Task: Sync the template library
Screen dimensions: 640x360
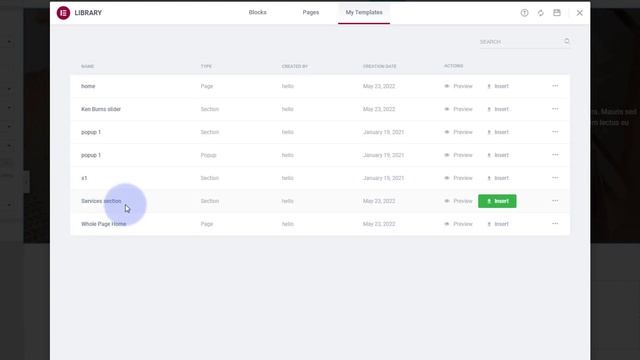Action: (x=540, y=13)
